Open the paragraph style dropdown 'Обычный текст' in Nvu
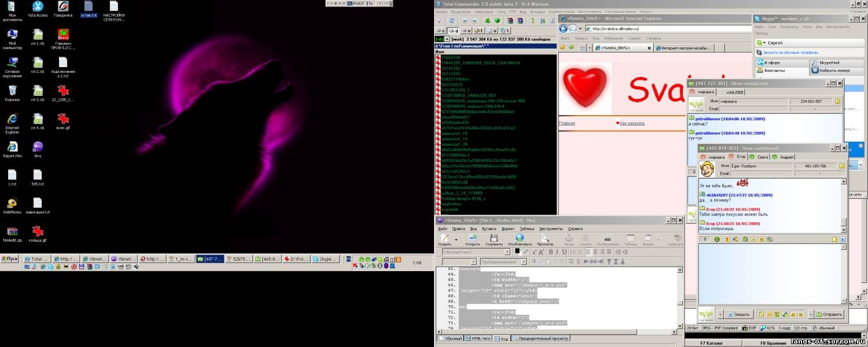This screenshot has width=868, height=347. click(476, 252)
